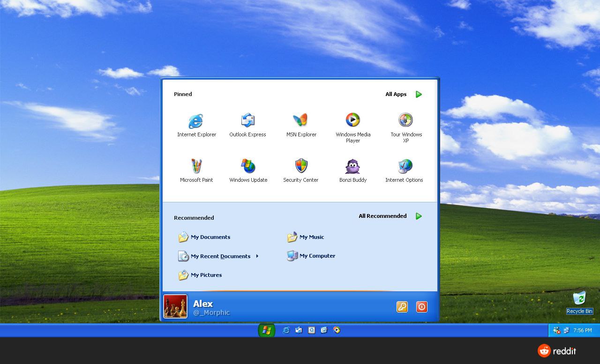Open Windows Update

[248, 171]
